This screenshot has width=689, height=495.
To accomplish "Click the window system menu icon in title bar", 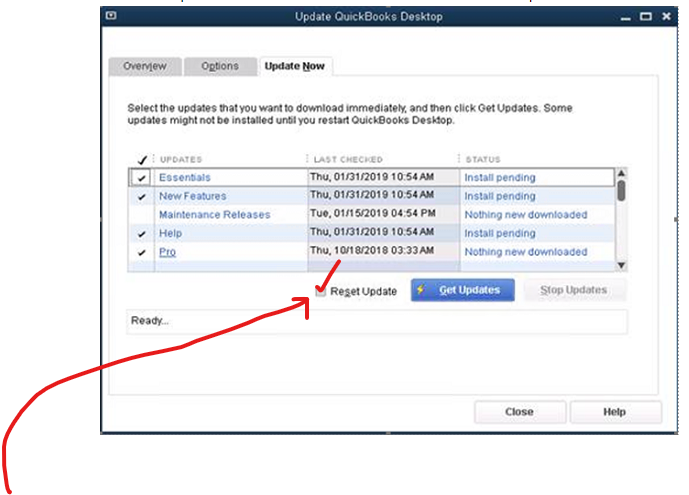I will pyautogui.click(x=111, y=16).
